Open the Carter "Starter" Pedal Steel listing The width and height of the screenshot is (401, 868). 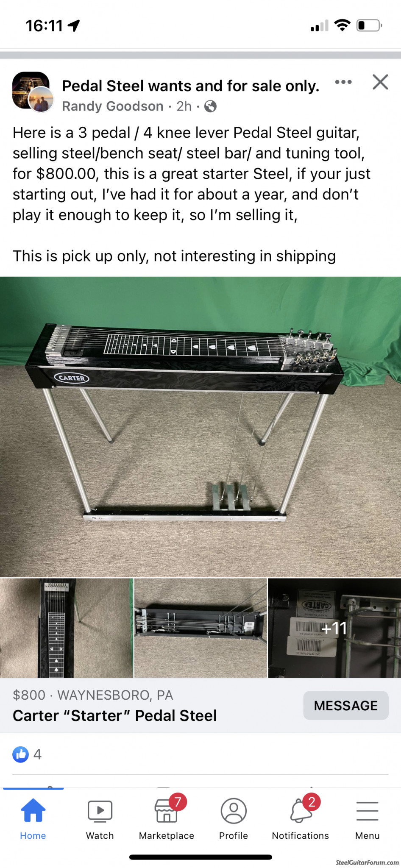pyautogui.click(x=115, y=715)
